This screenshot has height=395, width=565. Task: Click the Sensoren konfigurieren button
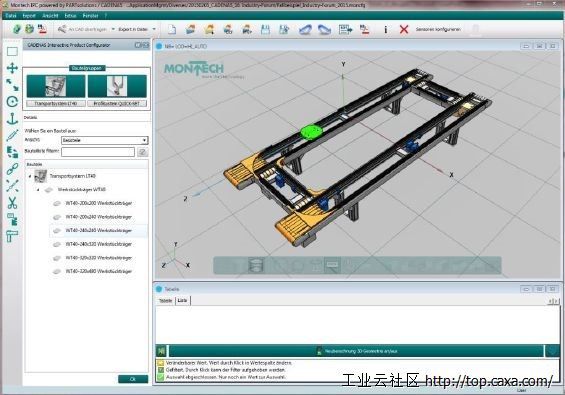[438, 29]
